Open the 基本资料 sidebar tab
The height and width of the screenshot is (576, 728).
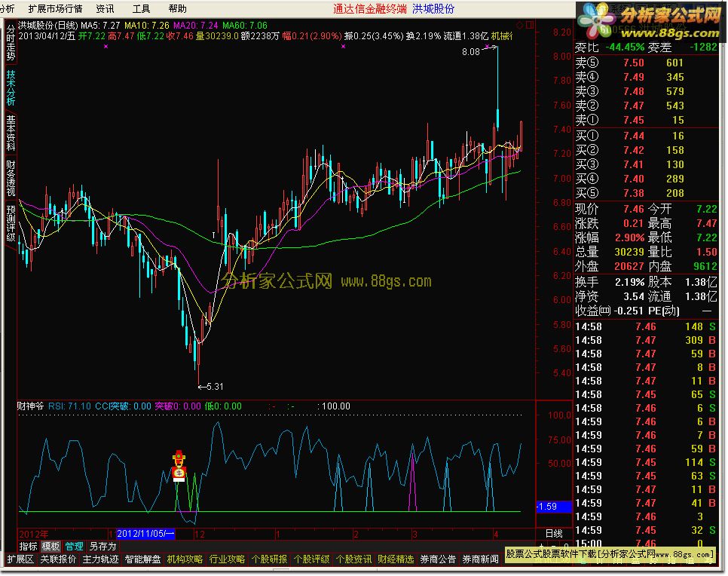(11, 133)
